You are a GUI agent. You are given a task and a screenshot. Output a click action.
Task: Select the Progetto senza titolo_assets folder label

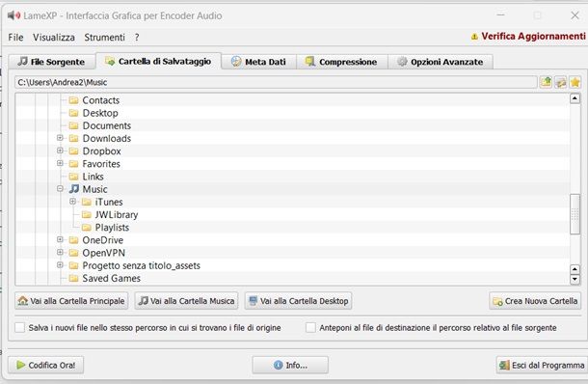click(x=142, y=265)
